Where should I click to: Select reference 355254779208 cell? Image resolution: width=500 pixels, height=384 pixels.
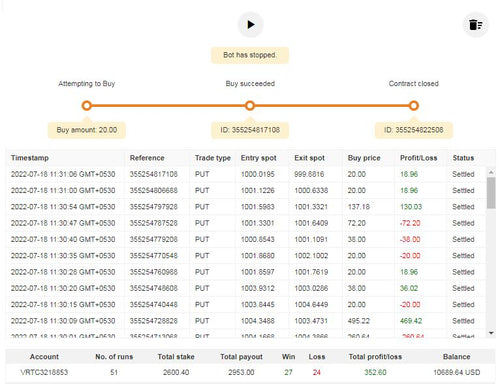coord(154,239)
